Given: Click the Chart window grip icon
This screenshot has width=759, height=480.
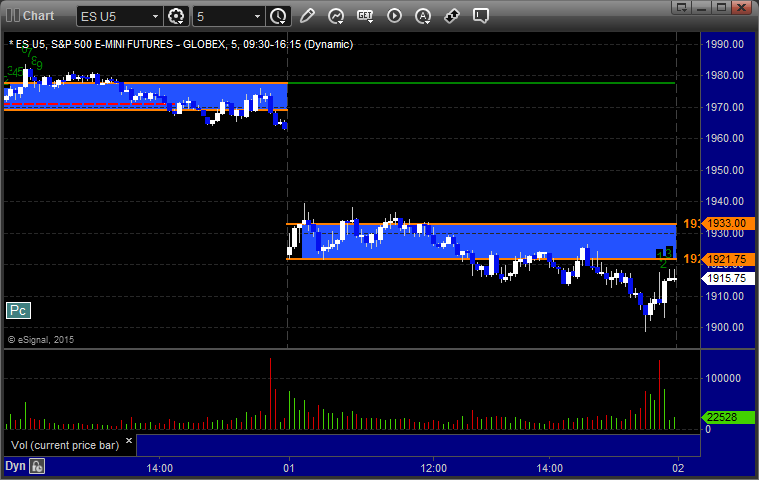Looking at the screenshot, I should point(13,15).
